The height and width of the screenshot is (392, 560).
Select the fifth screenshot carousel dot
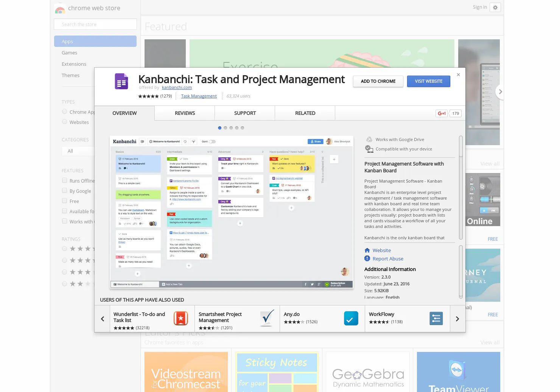pos(243,128)
